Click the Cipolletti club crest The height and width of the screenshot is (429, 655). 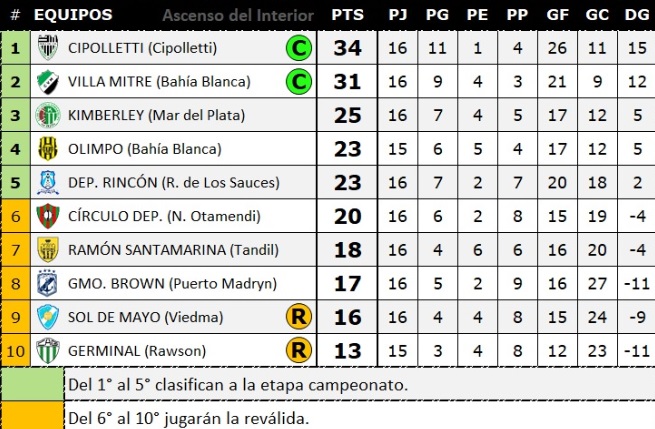point(48,47)
